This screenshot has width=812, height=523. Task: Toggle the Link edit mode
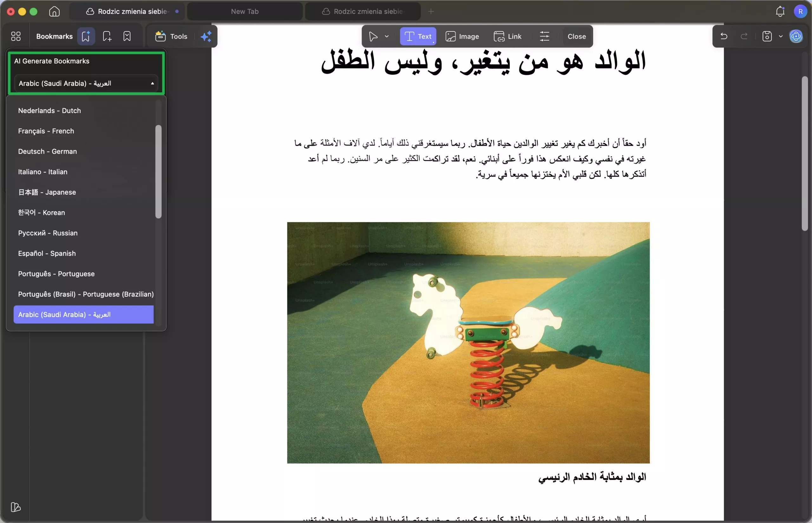tap(507, 36)
